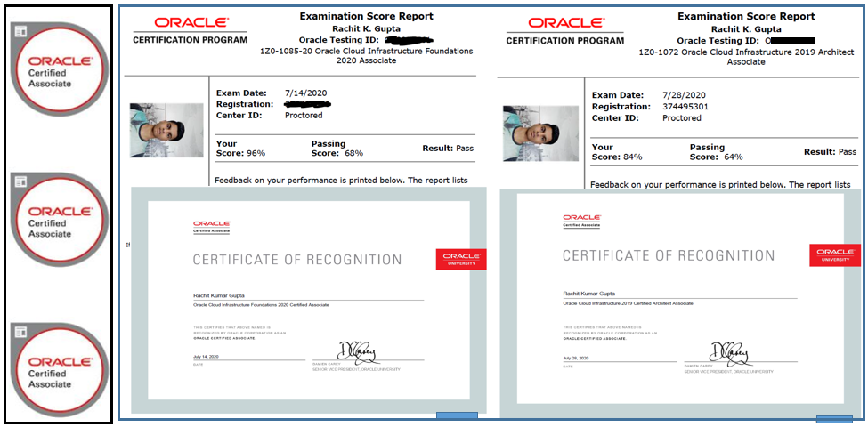Click the Oracle Certified Associate logo on the Foundations 2020 certificate
The height and width of the screenshot is (427, 868).
212,228
